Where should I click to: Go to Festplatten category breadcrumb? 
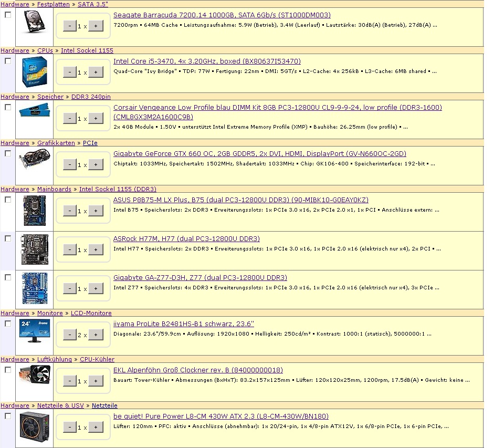tap(54, 4)
